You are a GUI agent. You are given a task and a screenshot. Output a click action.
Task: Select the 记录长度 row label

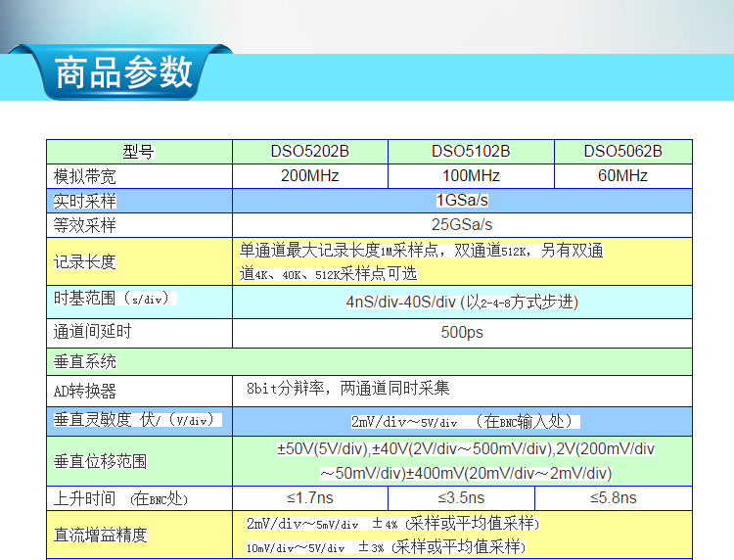coord(85,261)
